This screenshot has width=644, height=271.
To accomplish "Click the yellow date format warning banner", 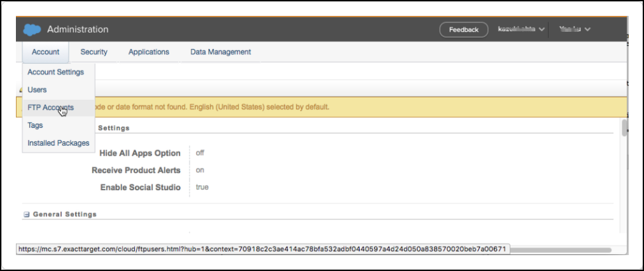I will pos(356,107).
